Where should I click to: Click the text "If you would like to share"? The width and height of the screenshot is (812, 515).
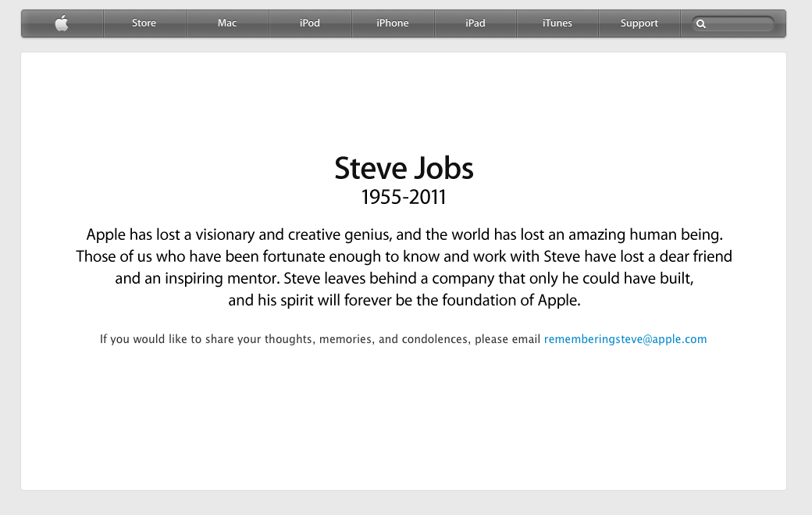coord(320,339)
